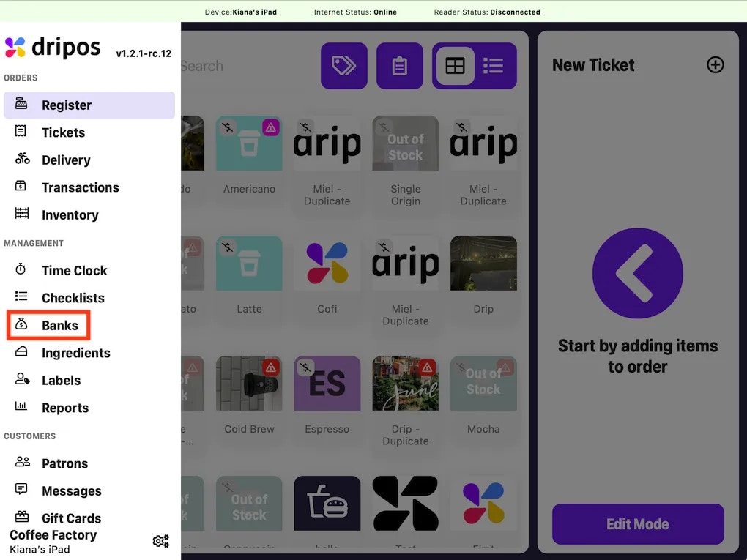Open settings via the gears icon

[x=161, y=541]
